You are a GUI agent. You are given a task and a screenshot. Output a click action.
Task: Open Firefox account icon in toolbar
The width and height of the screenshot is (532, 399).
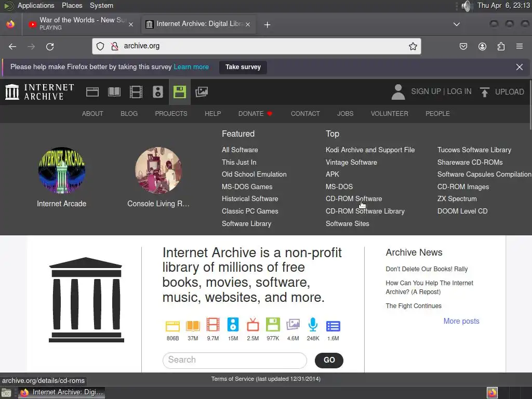[x=482, y=46]
